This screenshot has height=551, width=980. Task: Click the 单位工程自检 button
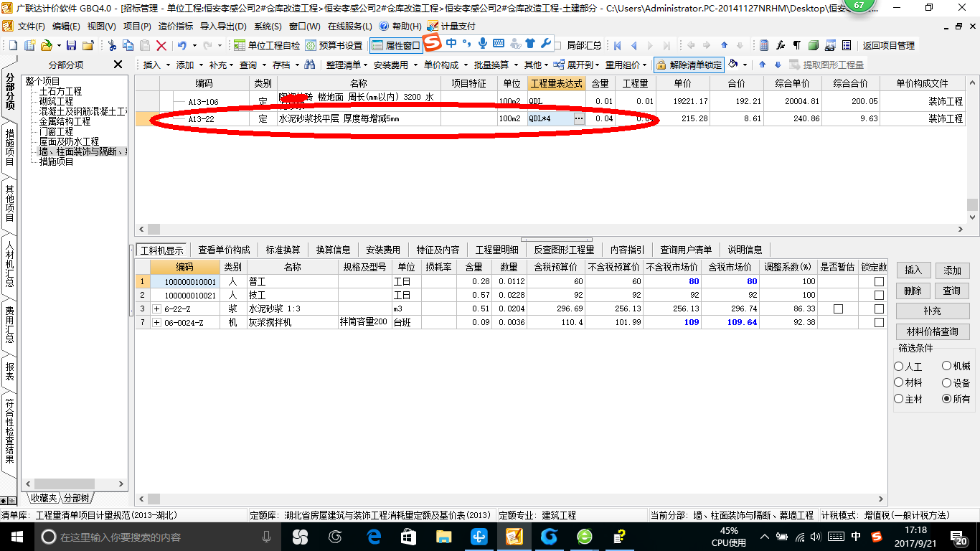(267, 45)
